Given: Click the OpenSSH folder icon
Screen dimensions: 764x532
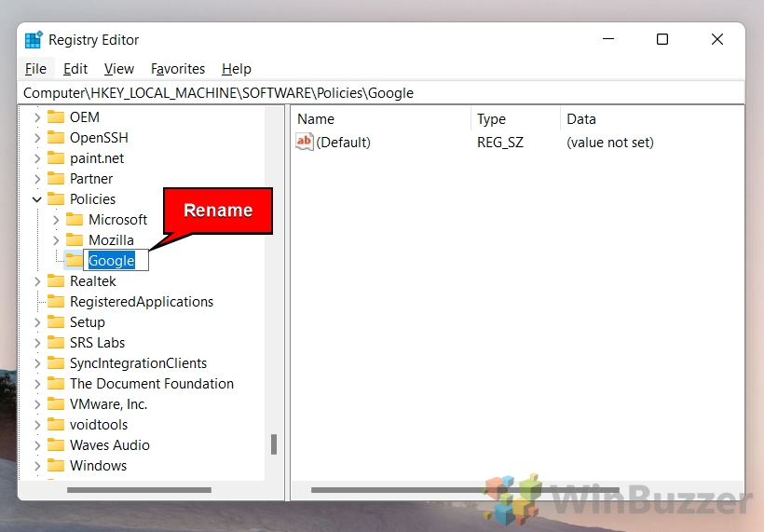Looking at the screenshot, I should (x=56, y=137).
